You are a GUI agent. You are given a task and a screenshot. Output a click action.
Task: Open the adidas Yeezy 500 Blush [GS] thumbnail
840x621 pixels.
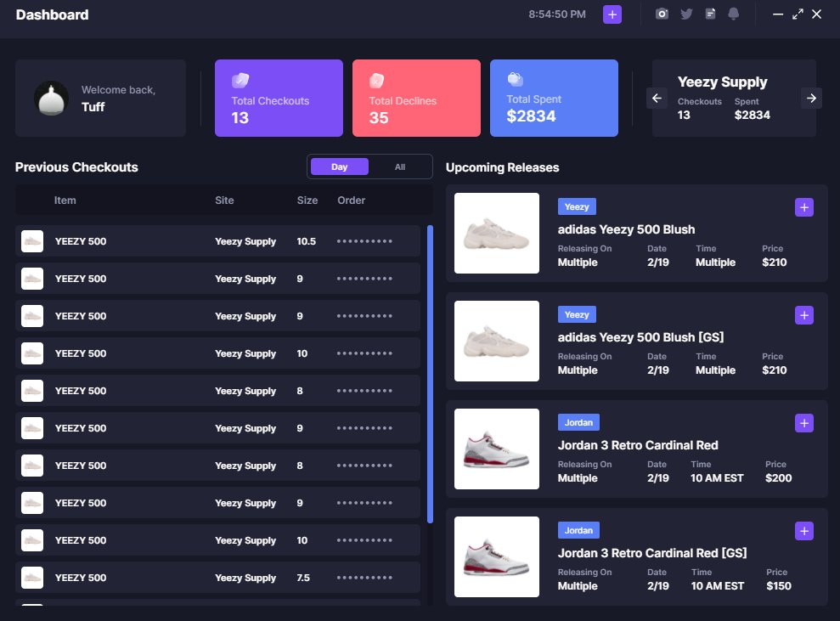pyautogui.click(x=497, y=341)
